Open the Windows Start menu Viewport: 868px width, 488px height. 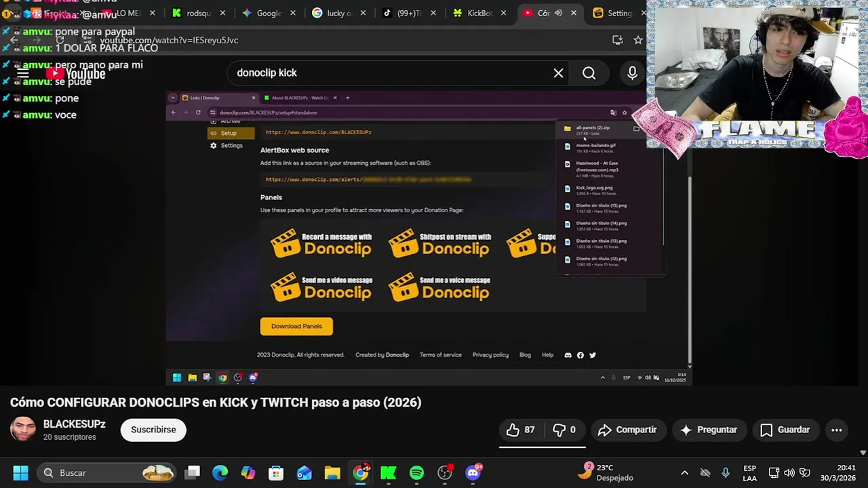pos(20,472)
